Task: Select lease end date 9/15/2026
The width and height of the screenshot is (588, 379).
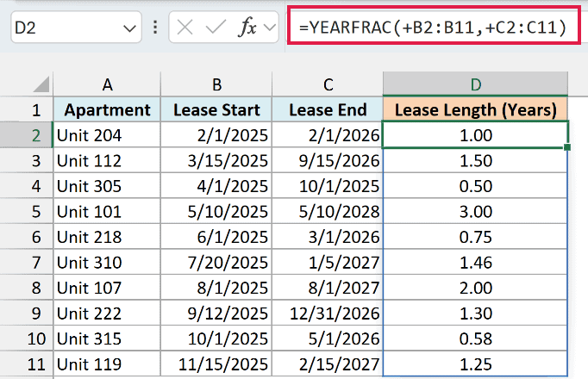Action: (x=328, y=160)
